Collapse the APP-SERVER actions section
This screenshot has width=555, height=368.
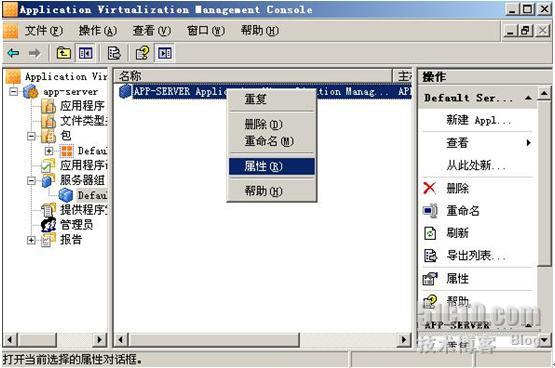pyautogui.click(x=528, y=325)
